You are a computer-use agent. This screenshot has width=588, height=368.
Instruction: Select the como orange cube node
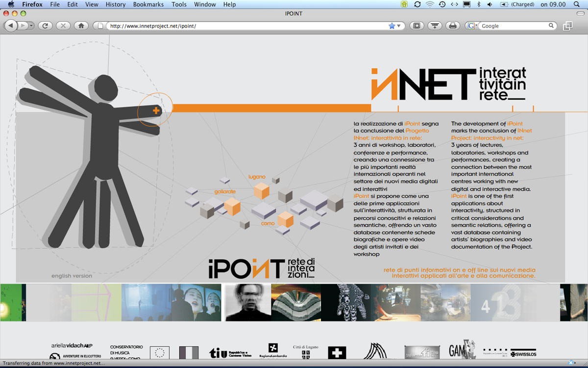pyautogui.click(x=285, y=219)
